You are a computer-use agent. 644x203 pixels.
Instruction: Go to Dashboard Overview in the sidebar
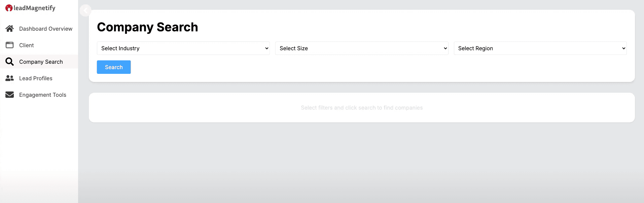tap(46, 29)
